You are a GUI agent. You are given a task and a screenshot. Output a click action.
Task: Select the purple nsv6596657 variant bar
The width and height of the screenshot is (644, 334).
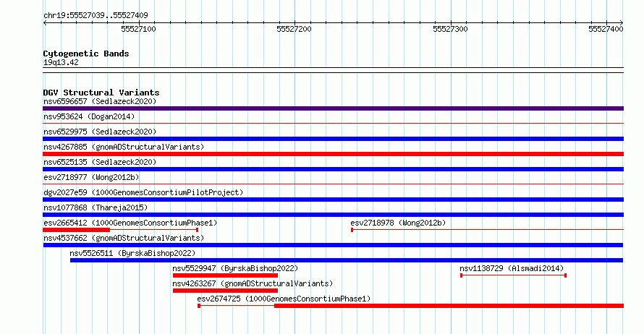click(333, 108)
